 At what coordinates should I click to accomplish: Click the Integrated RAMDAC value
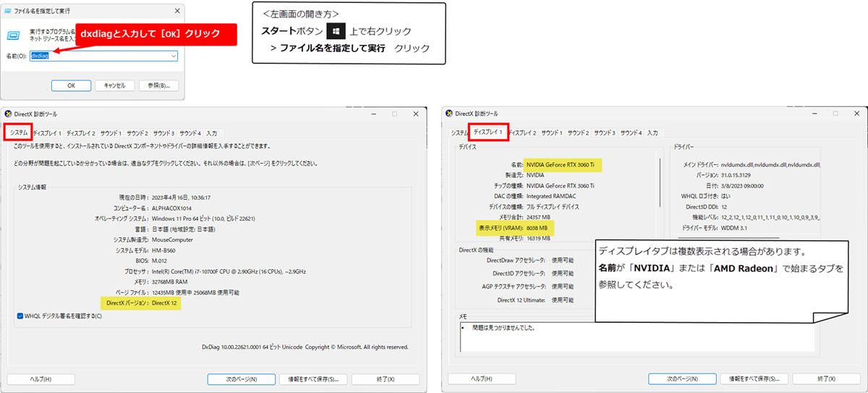(x=553, y=196)
